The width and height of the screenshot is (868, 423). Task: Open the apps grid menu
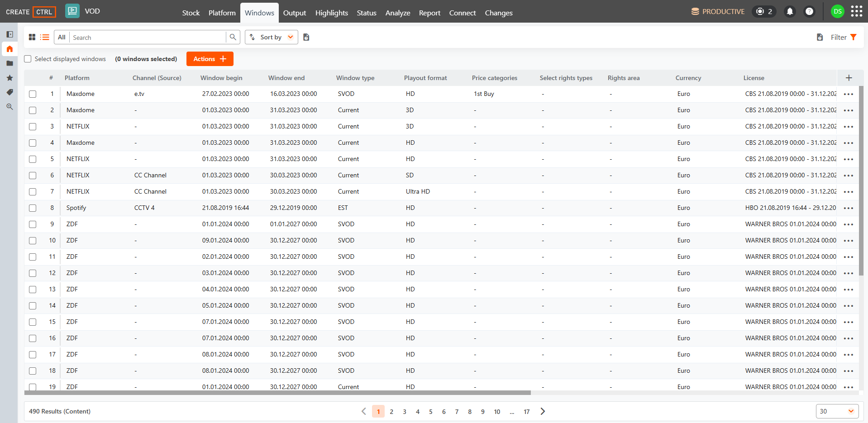point(856,11)
